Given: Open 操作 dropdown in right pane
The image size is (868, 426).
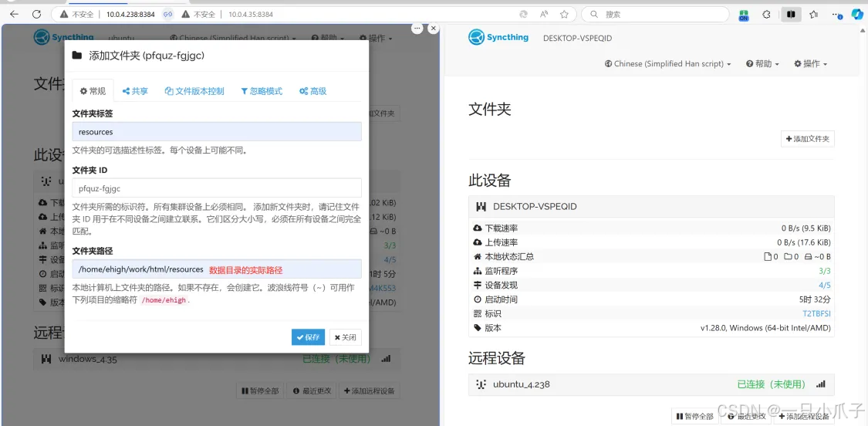Looking at the screenshot, I should [810, 64].
